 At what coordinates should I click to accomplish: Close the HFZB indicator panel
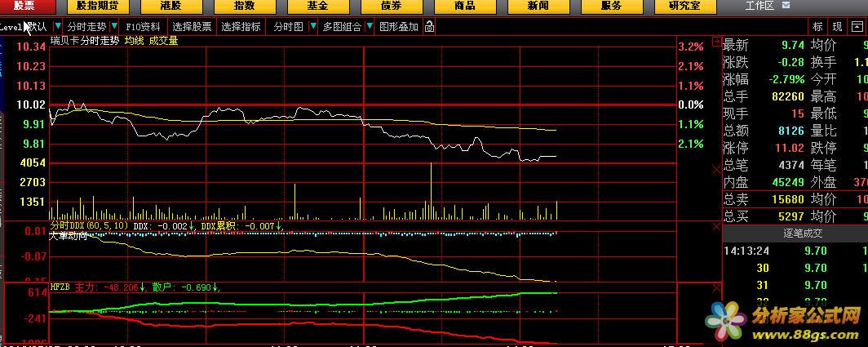point(717,287)
